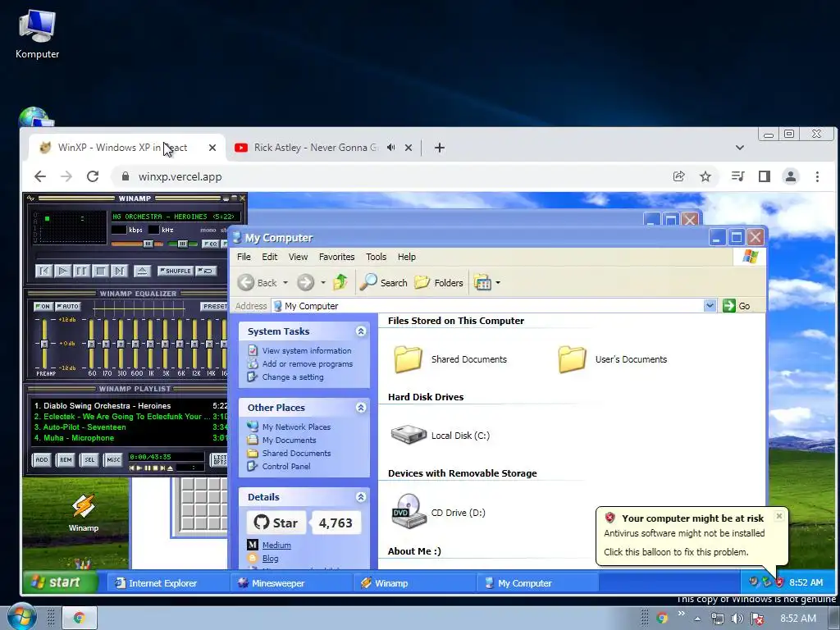
Task: Select playlist track Diablo Swing Orchestra - Heroines
Action: pos(129,406)
